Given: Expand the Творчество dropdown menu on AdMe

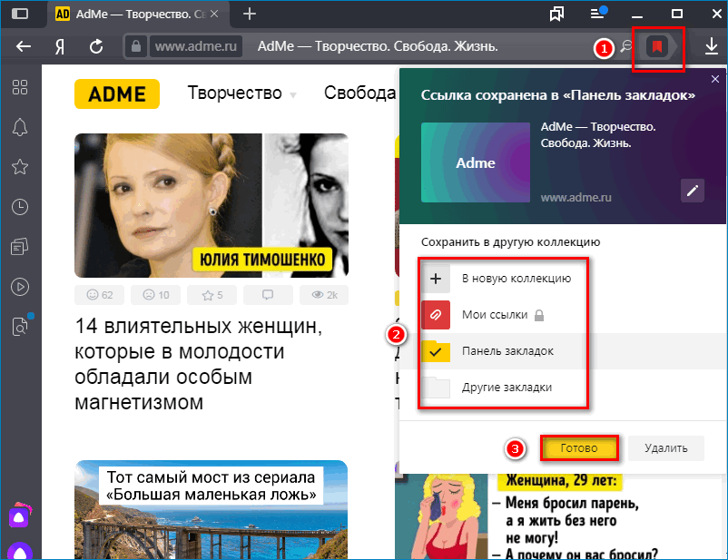Looking at the screenshot, I should (x=241, y=93).
